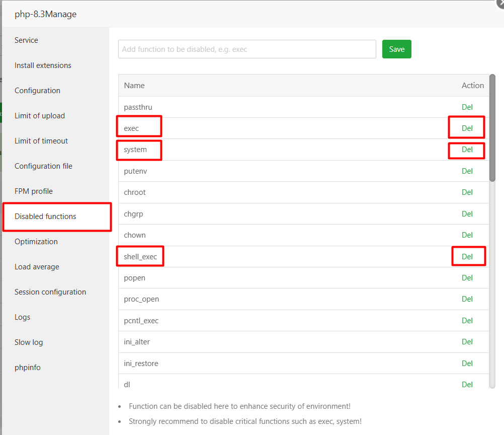Remove putenv from disabled list

[x=467, y=171]
